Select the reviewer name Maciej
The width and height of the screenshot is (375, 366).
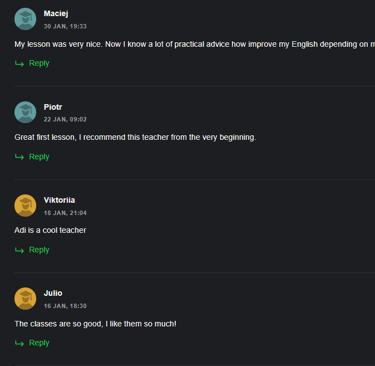[56, 14]
